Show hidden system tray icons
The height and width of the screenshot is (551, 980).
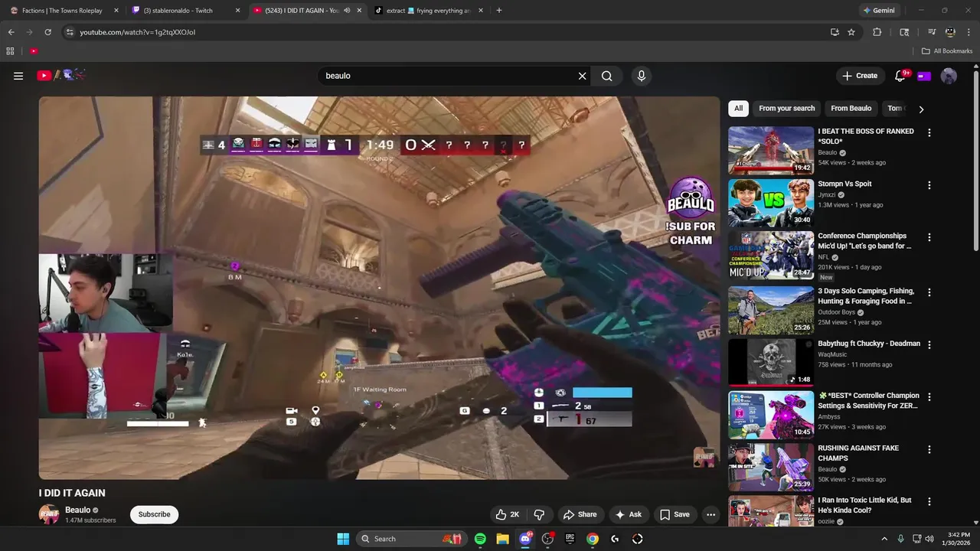884,539
